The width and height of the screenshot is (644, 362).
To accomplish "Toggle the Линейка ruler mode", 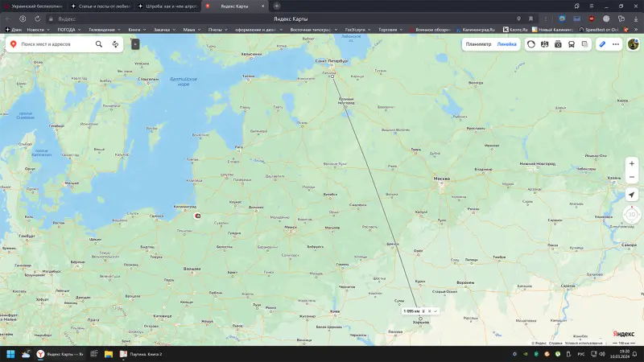I will [506, 44].
